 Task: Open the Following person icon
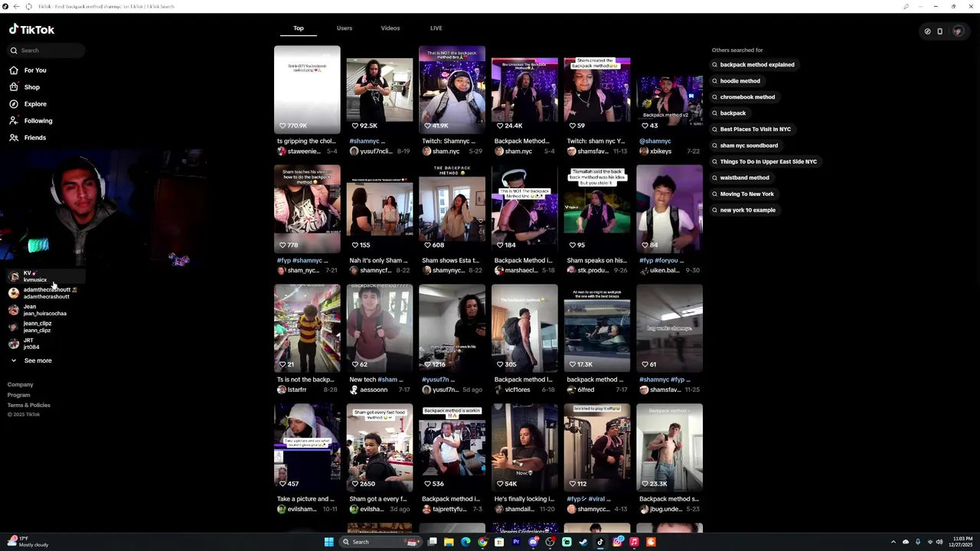pos(14,121)
